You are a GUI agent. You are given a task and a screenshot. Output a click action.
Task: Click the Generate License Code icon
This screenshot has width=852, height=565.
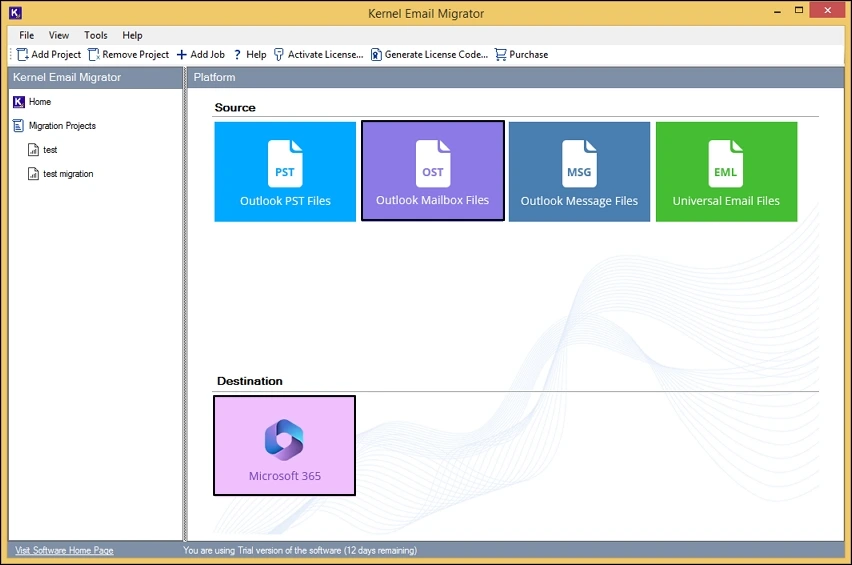[376, 54]
